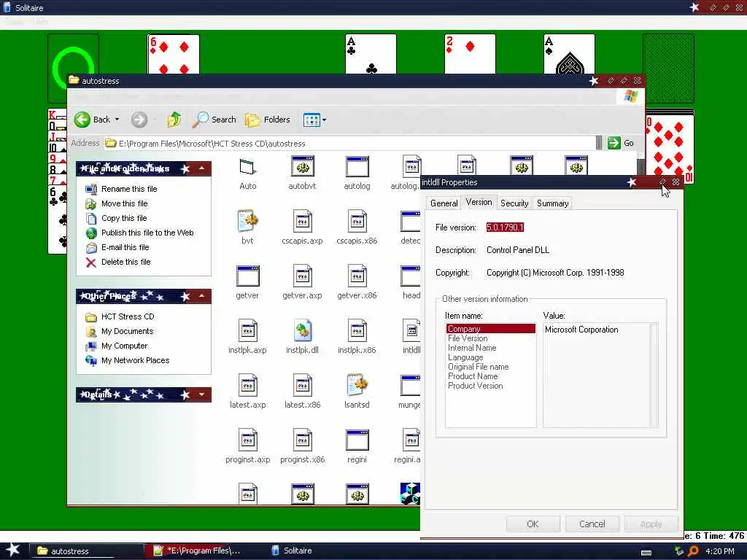This screenshot has width=747, height=560.
Task: Click the Start star button on taskbar
Action: pos(13,550)
